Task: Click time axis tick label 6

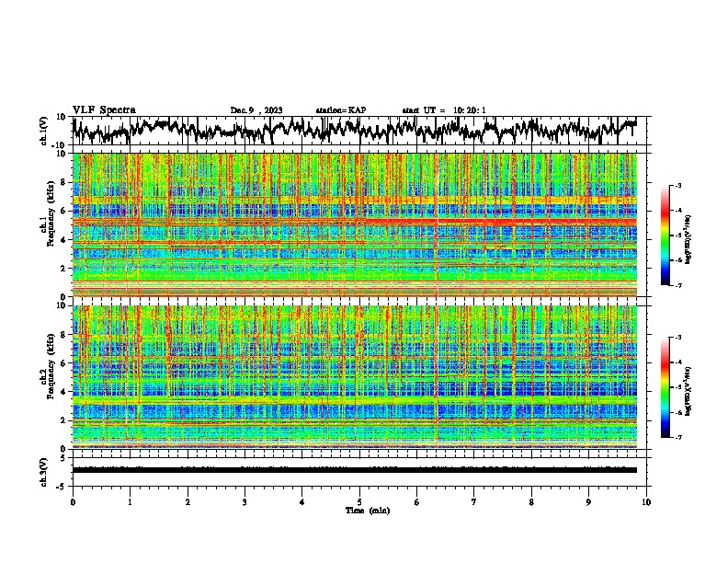Action: pos(417,502)
